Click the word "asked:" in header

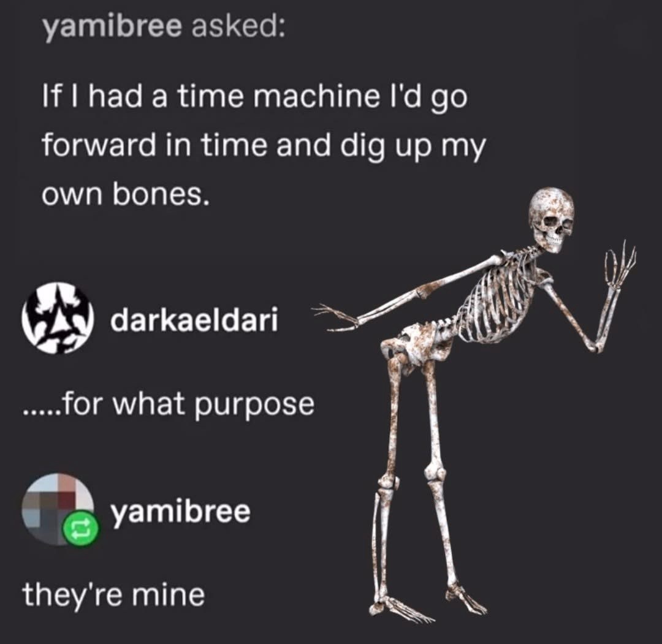[237, 27]
